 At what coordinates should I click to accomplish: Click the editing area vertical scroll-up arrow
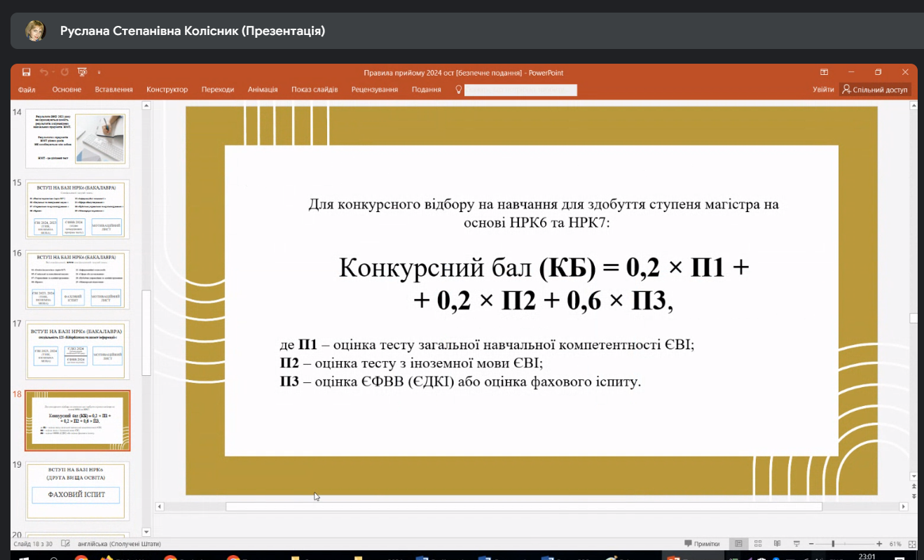tap(913, 106)
